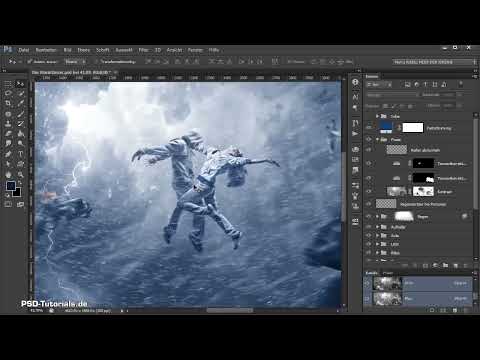Filter layers by pixel layer icon
The height and width of the screenshot is (360, 480).
(407, 85)
